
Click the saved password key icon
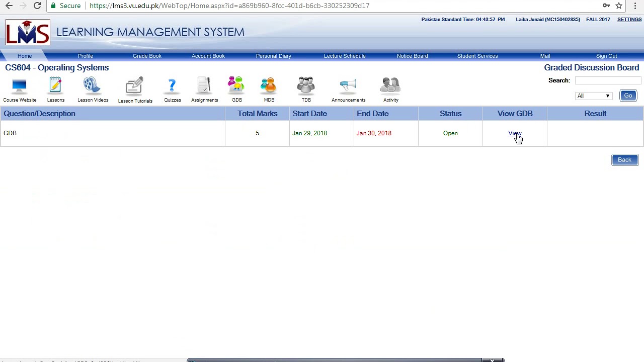(x=606, y=6)
